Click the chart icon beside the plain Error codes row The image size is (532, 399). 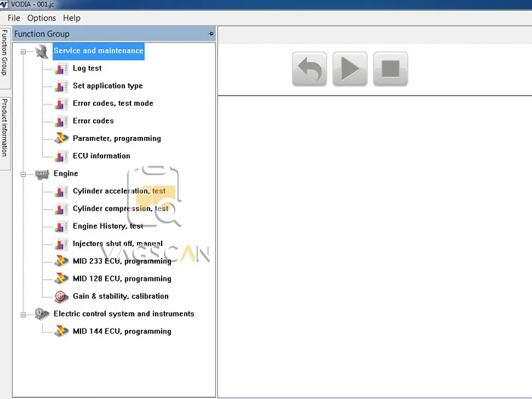[x=61, y=122]
